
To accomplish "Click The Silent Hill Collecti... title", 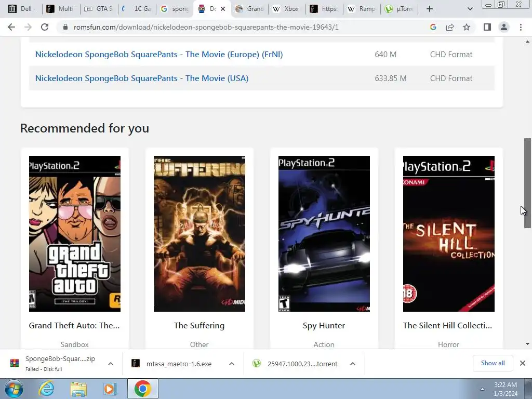I will pyautogui.click(x=447, y=325).
